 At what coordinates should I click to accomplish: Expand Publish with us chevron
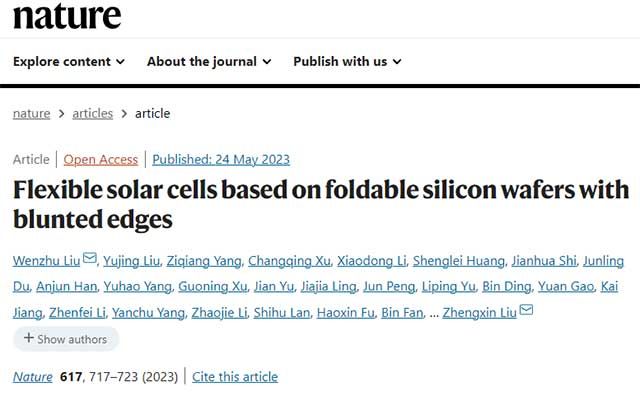tap(397, 62)
